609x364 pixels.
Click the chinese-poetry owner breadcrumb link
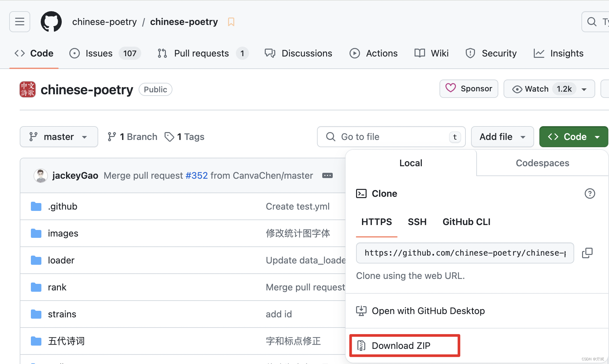tap(104, 22)
